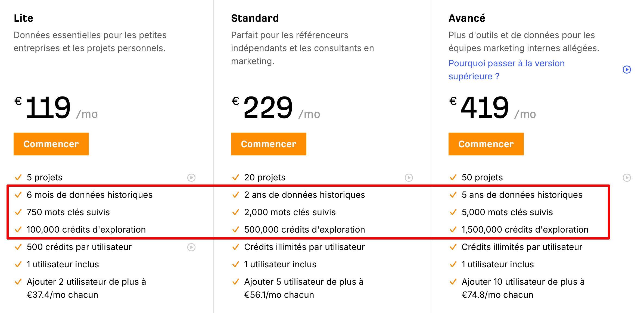The image size is (644, 313).
Task: Click the checkmark beside "Crédits illimités par utilisateur" in Standard
Action: click(235, 247)
